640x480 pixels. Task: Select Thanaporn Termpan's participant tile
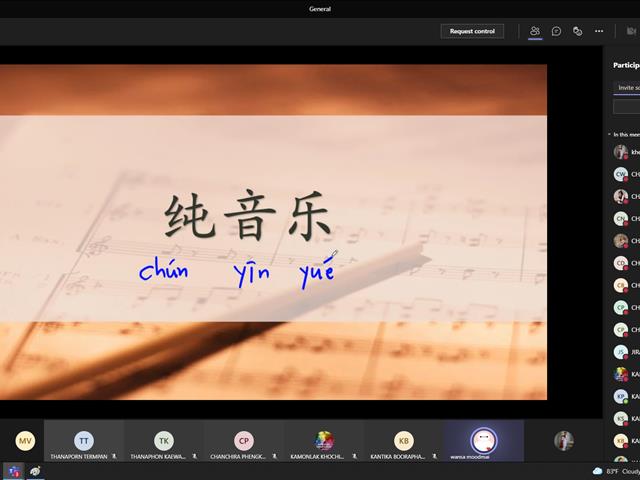[84, 441]
